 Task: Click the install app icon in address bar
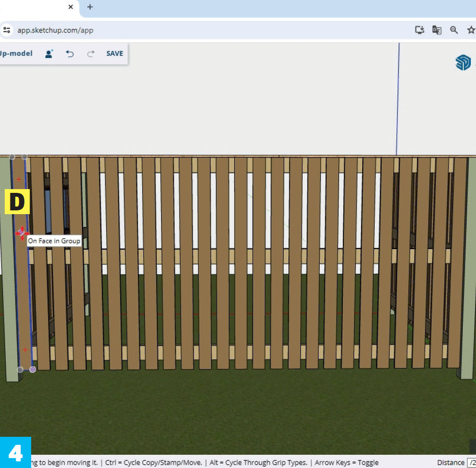pyautogui.click(x=419, y=30)
